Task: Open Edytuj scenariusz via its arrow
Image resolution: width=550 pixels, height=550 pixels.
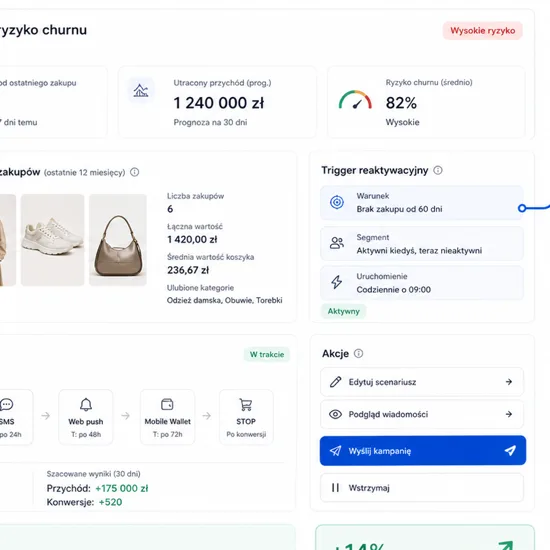Action: [509, 382]
